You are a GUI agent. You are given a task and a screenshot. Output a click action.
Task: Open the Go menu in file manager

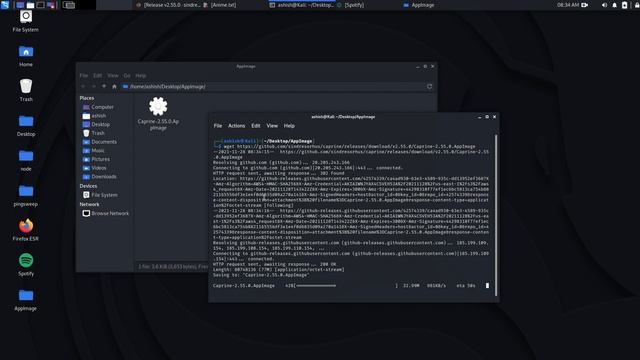click(127, 76)
